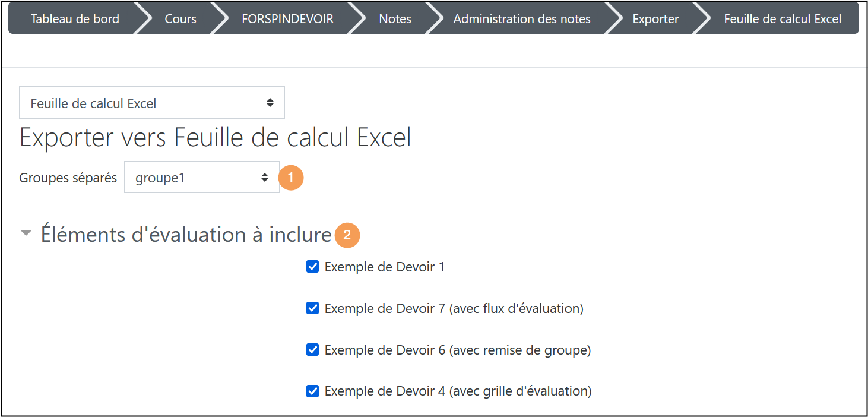The width and height of the screenshot is (868, 417).
Task: Uncheck Exemple de Devoir 1 checkbox
Action: pyautogui.click(x=313, y=267)
